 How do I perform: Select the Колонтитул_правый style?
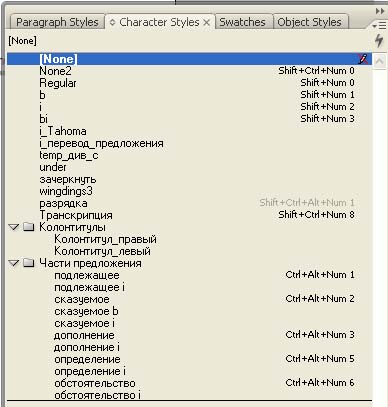pyautogui.click(x=189, y=239)
